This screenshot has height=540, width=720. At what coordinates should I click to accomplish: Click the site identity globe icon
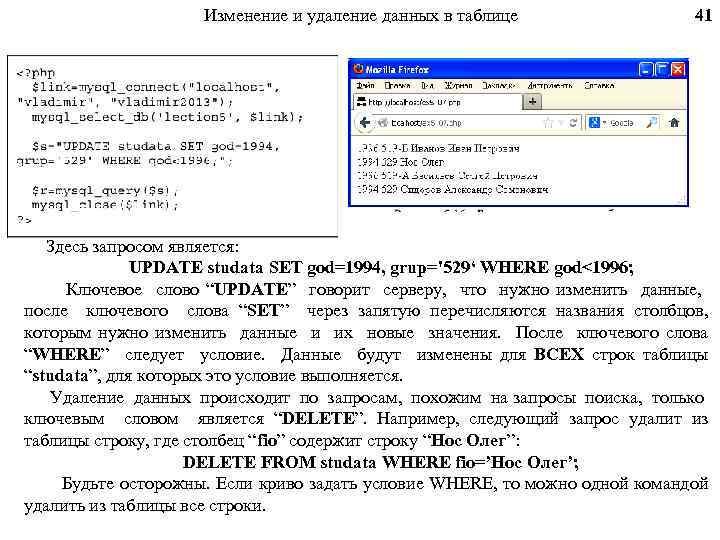pos(382,123)
